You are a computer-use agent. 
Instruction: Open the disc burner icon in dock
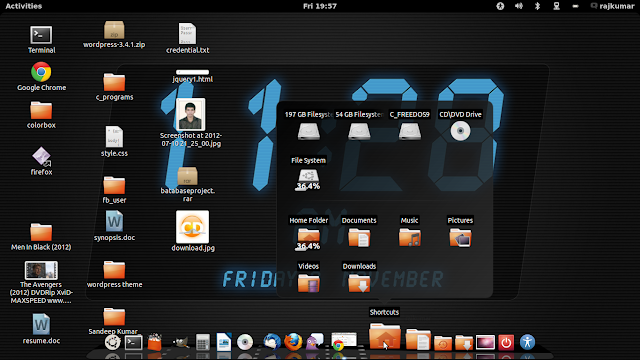tap(245, 342)
